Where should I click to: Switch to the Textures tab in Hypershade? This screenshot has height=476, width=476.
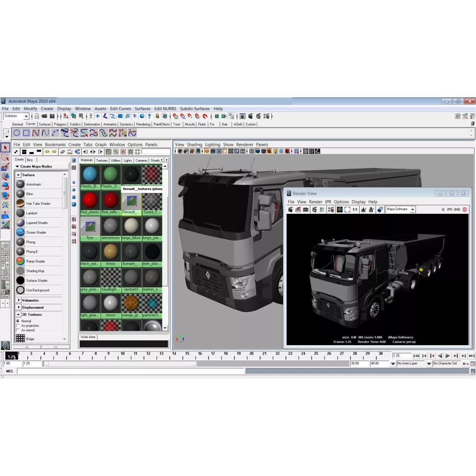pyautogui.click(x=102, y=160)
